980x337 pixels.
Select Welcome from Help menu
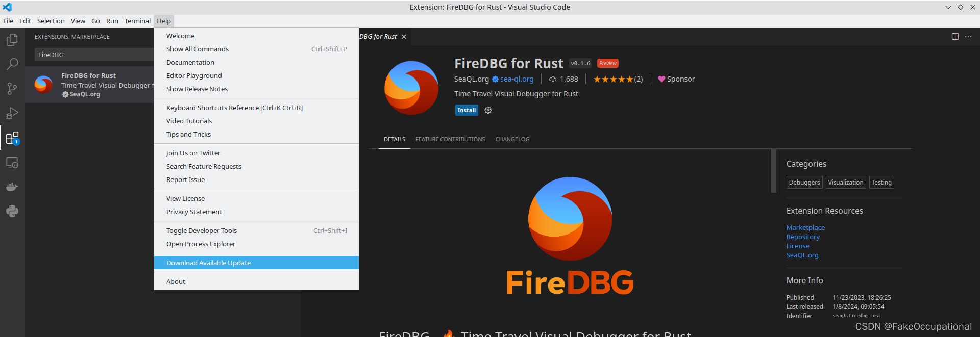click(x=256, y=36)
